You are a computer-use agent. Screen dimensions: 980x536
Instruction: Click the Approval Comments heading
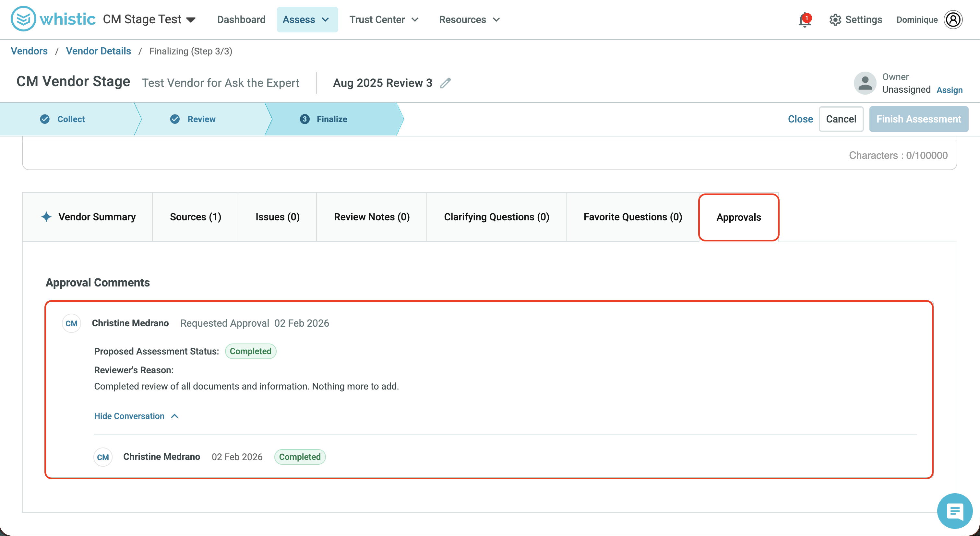tap(98, 283)
